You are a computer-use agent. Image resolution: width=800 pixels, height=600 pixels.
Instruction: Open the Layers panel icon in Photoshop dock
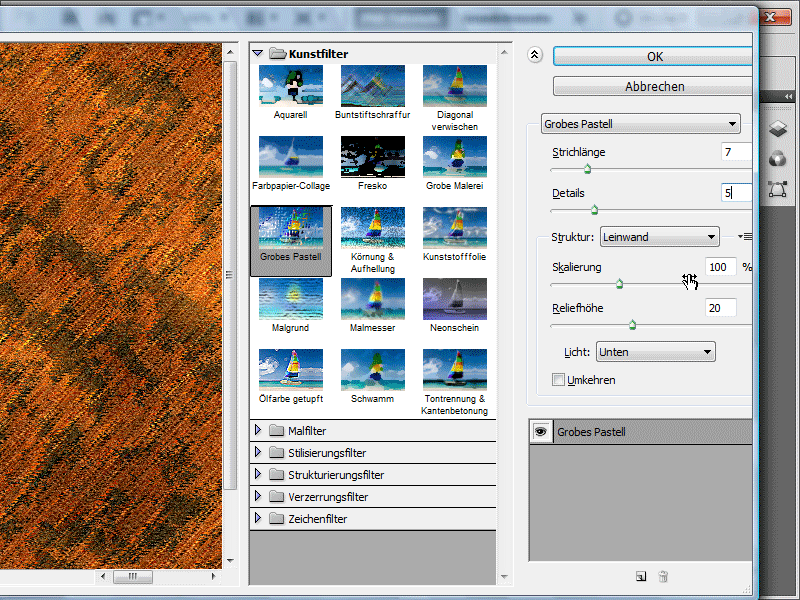[x=778, y=128]
